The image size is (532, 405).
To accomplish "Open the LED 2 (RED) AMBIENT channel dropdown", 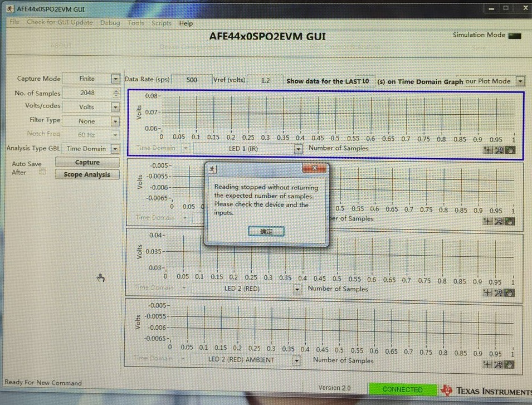I will 296,360.
